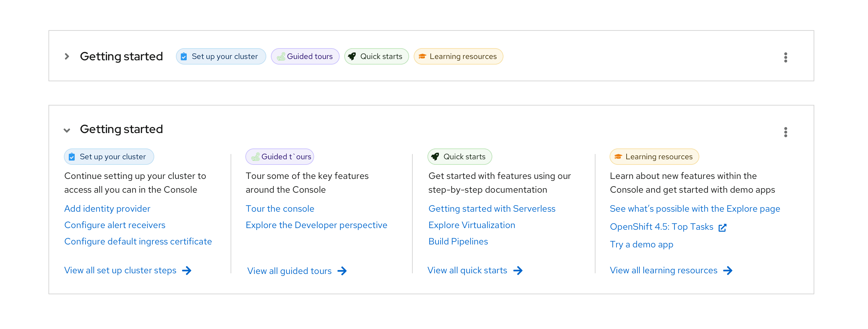
Task: Click clipboard icon in collapsed header's cluster label
Action: pyautogui.click(x=184, y=56)
